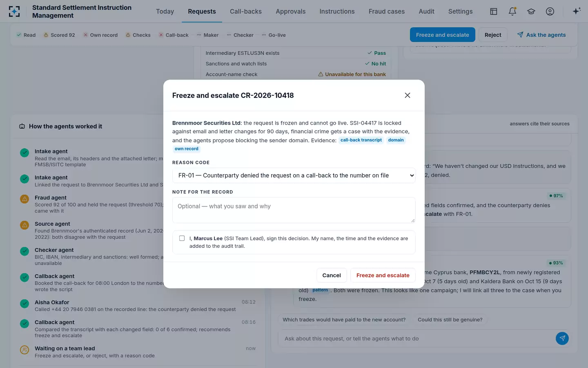Open the Approvals tab

(x=290, y=11)
